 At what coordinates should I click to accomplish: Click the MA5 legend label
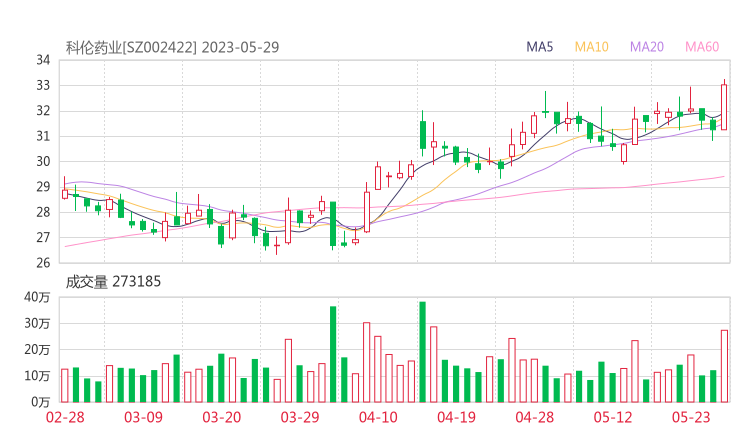tap(539, 47)
